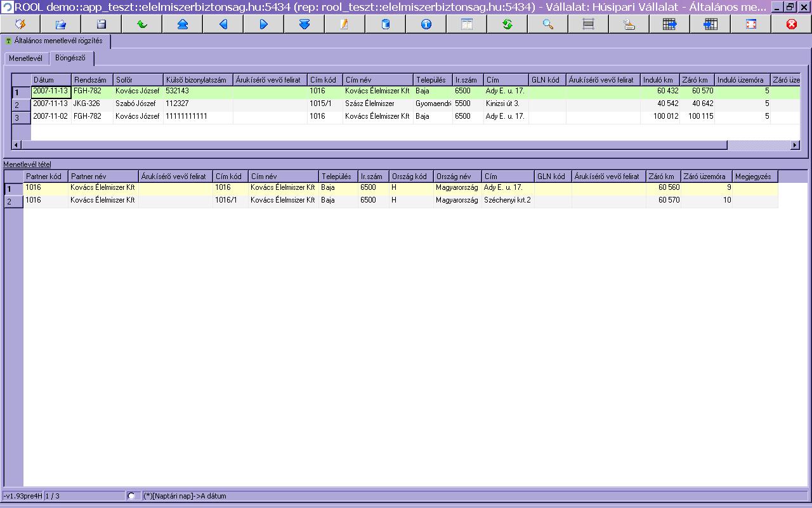The image size is (812, 508).
Task: Select the Böngésző tab
Action: (x=70, y=58)
